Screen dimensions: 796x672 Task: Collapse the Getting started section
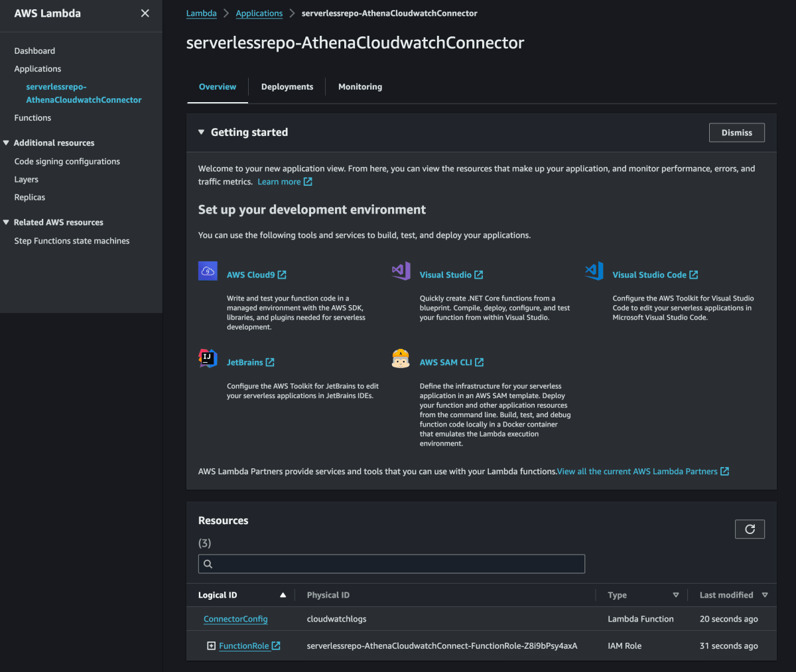(x=201, y=132)
